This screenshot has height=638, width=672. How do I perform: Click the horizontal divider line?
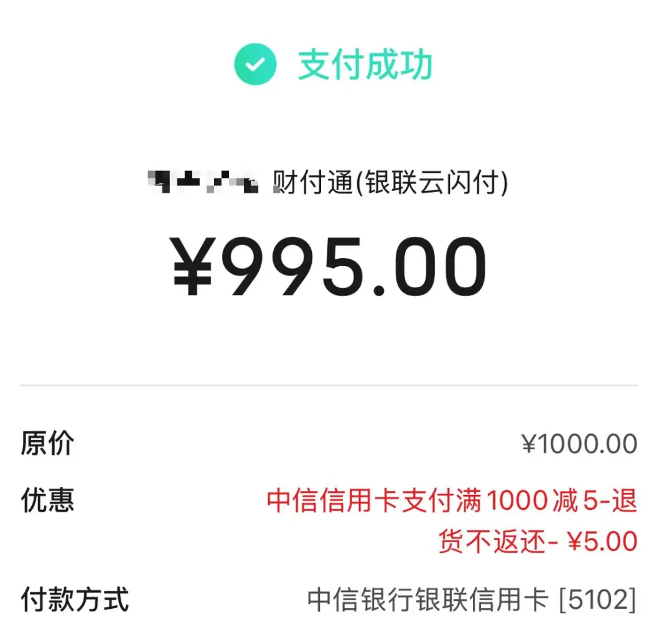coord(329,386)
